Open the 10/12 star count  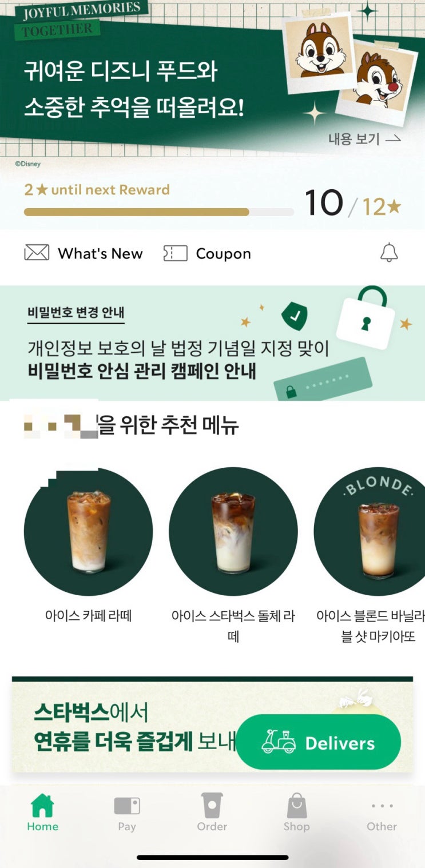pyautogui.click(x=353, y=204)
